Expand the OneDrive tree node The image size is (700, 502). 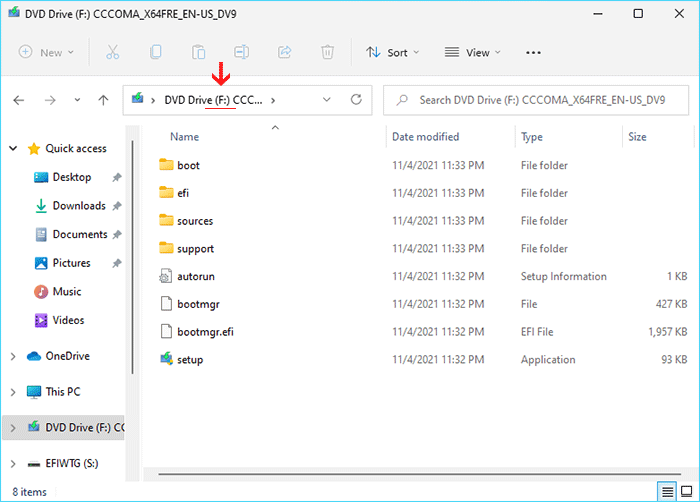pos(13,356)
